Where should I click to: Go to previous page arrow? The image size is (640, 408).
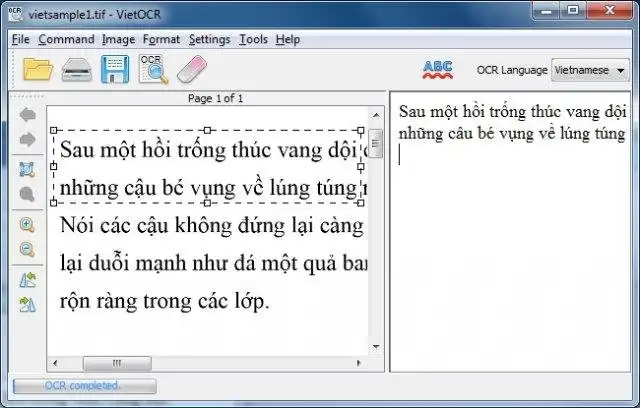[27, 115]
